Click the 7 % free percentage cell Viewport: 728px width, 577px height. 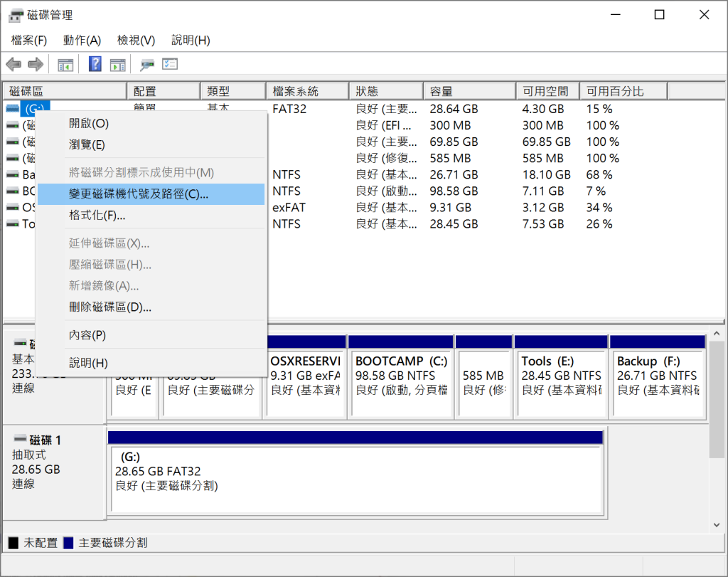pyautogui.click(x=596, y=191)
